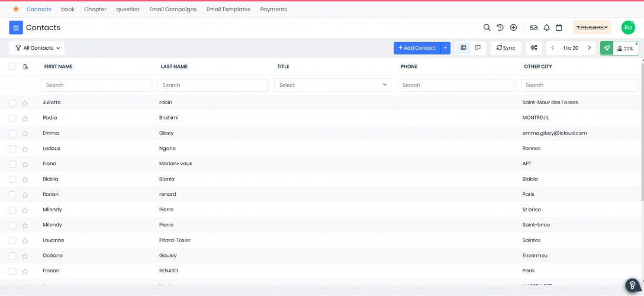The image size is (644, 296).
Task: Click the Saint-Maur des Fosses city cell
Action: point(550,102)
